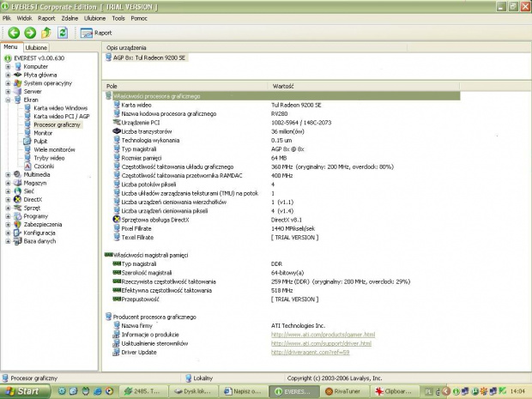The width and height of the screenshot is (532, 399).
Task: Open the driveragent.com Driver Update link
Action: (x=311, y=353)
